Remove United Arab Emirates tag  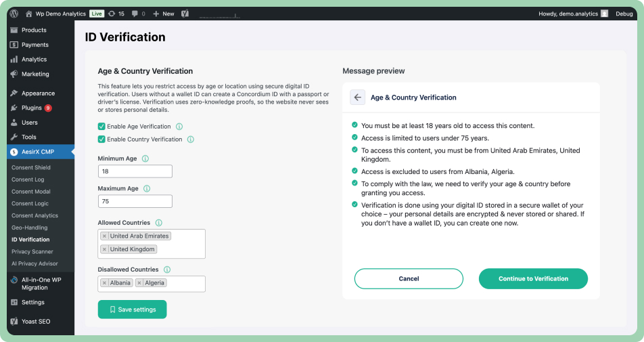coord(104,236)
